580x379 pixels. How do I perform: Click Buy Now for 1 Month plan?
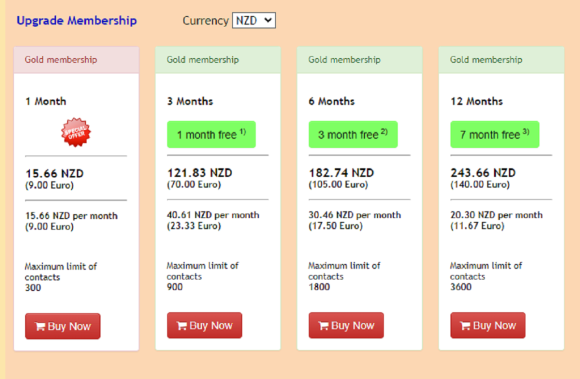pyautogui.click(x=63, y=326)
